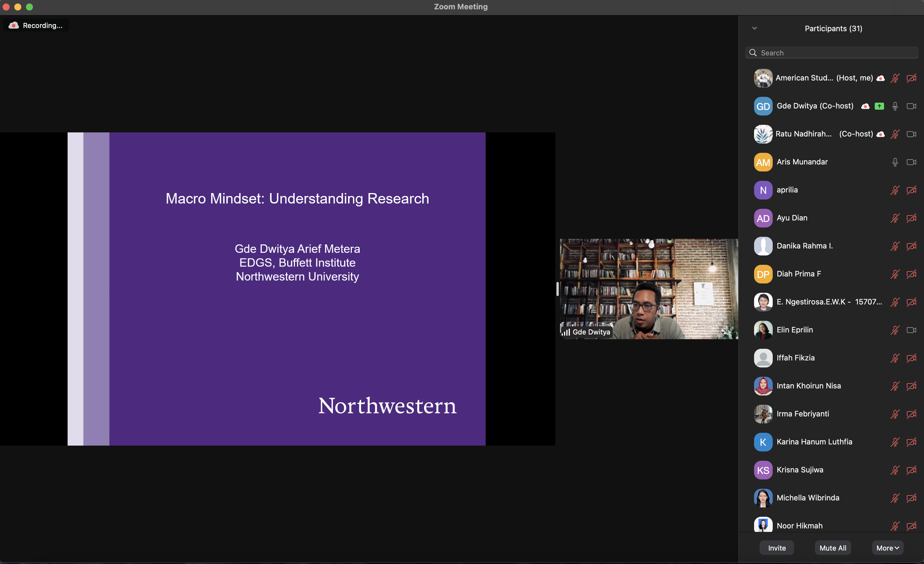Click Iffah Fikzia's camera-off icon
Screen dimensions: 924x564
[911, 358]
